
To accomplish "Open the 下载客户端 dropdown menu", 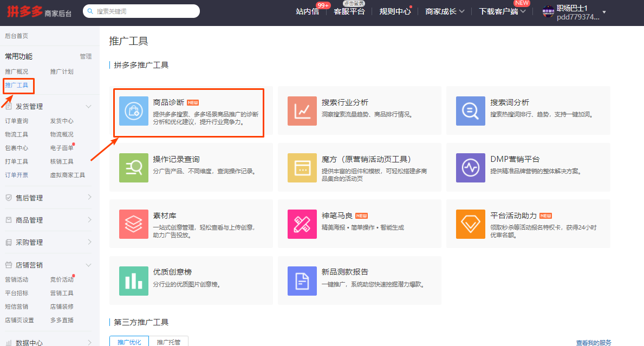I will [x=502, y=11].
